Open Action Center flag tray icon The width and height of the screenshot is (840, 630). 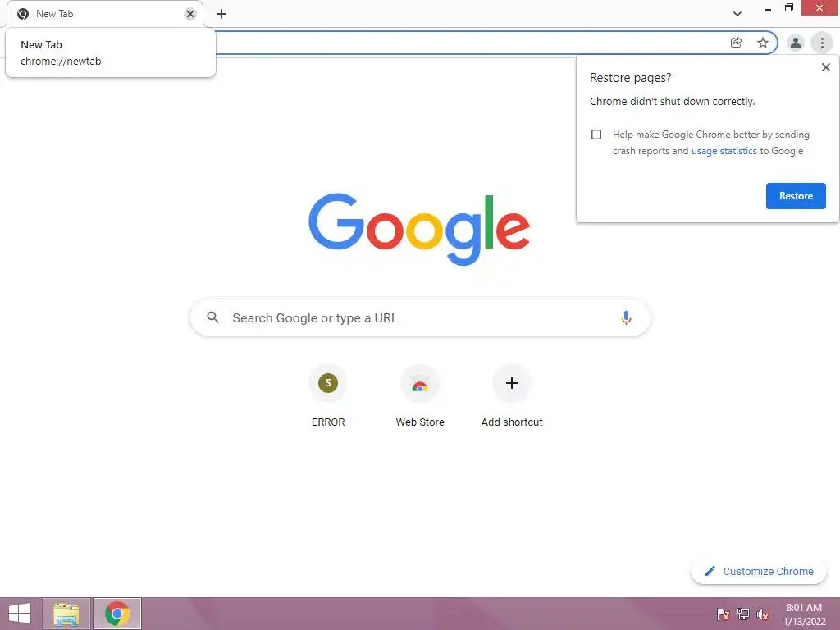tap(724, 614)
